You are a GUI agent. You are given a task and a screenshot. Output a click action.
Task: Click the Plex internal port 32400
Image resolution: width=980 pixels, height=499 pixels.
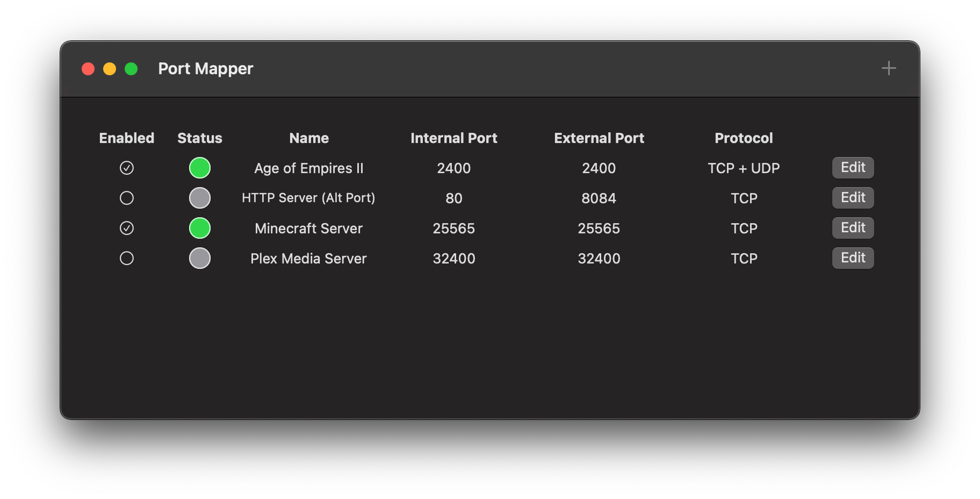coord(454,259)
